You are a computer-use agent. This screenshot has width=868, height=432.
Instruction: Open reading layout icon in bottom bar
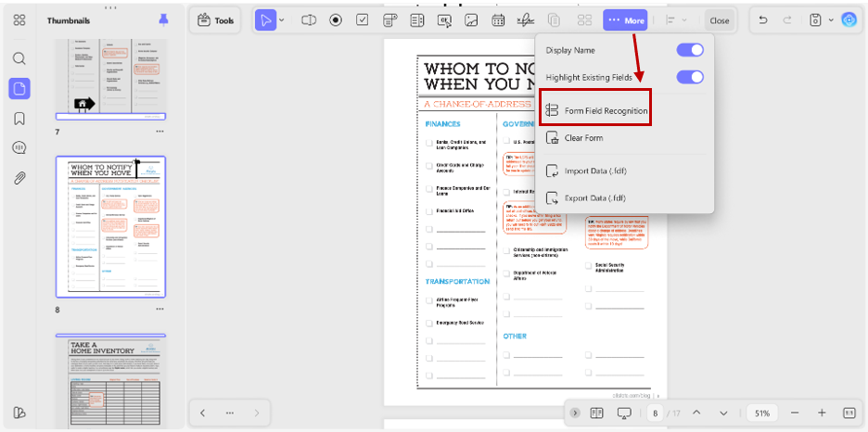[x=597, y=413]
